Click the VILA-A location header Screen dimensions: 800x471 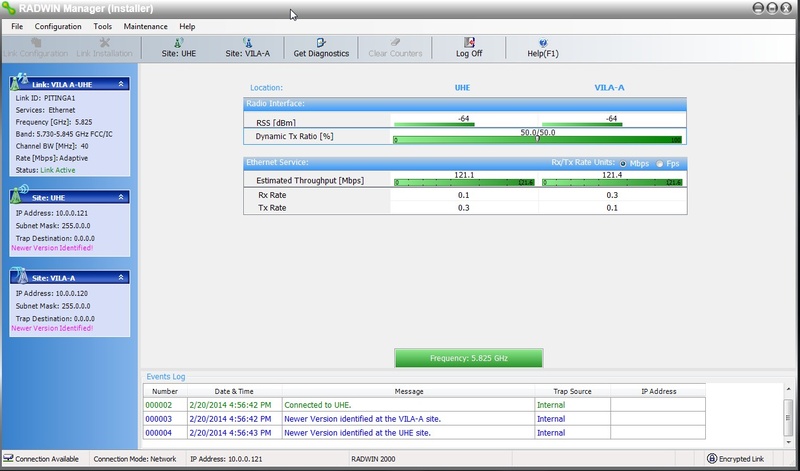(609, 88)
